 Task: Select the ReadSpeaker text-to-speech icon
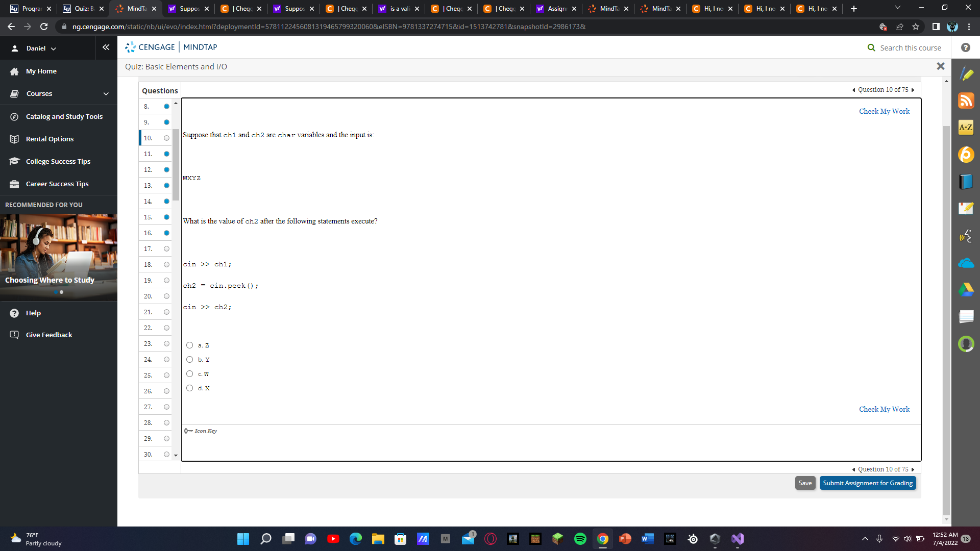(966, 236)
